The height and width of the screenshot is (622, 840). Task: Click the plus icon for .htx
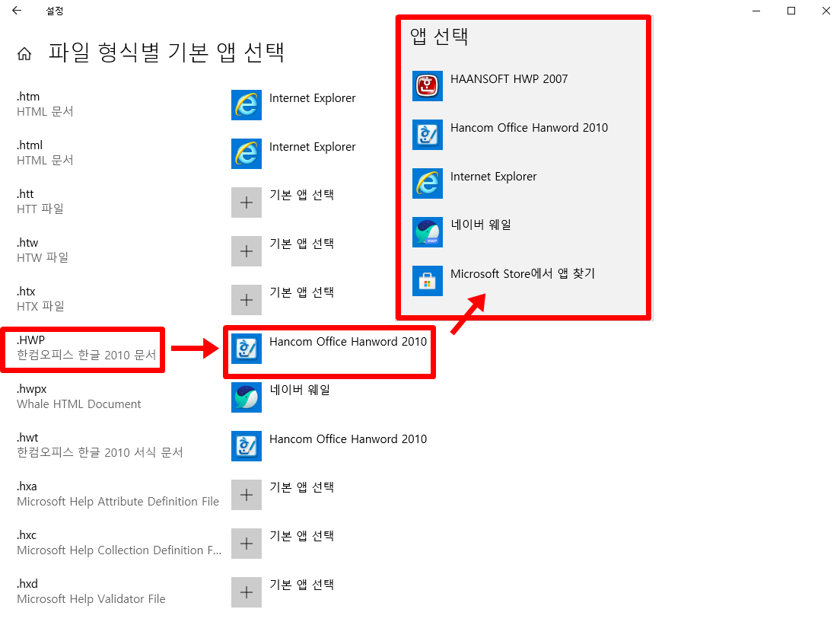pyautogui.click(x=247, y=300)
